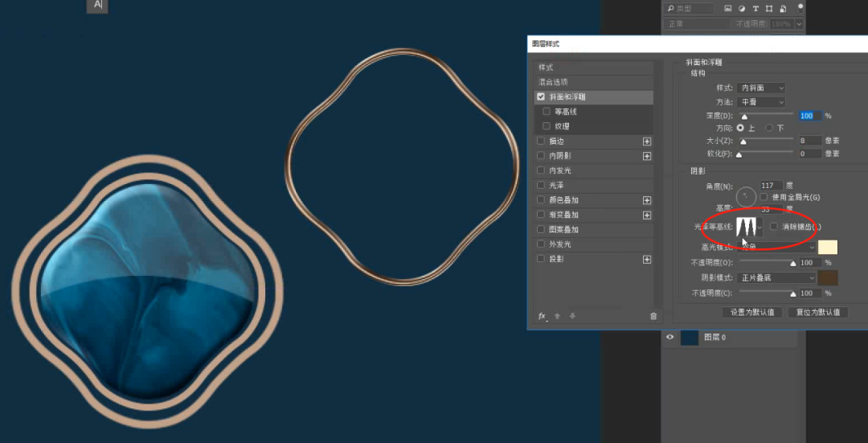The height and width of the screenshot is (443, 868).
Task: Click the smart object filter icon
Action: coord(784,9)
